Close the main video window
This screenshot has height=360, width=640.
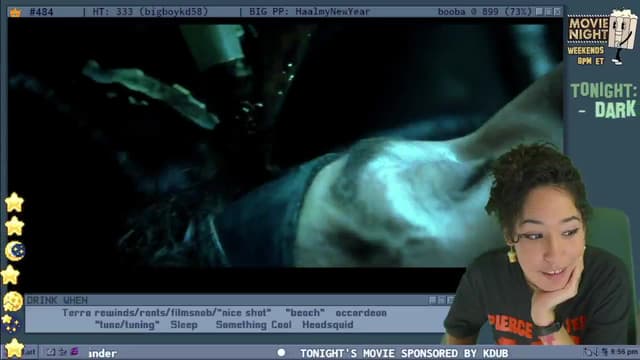coord(558,11)
